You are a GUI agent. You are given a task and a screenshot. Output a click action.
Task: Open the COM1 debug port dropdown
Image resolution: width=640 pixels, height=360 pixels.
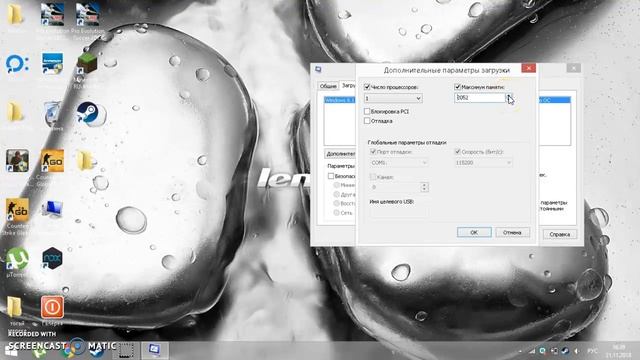(x=399, y=162)
